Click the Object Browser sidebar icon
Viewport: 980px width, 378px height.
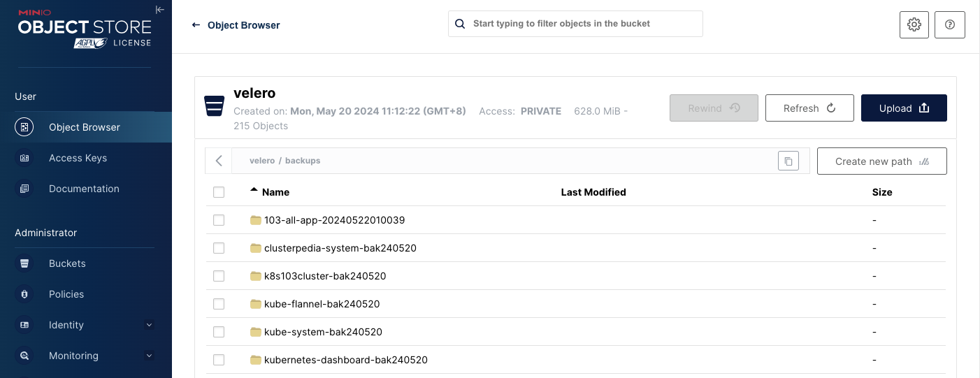[x=24, y=127]
